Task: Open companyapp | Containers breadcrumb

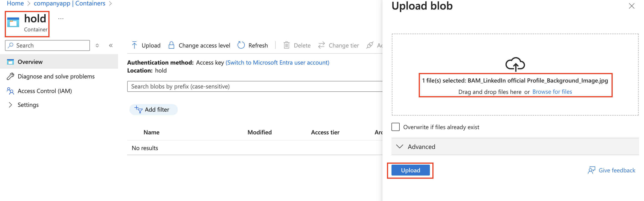Action: pos(69,3)
